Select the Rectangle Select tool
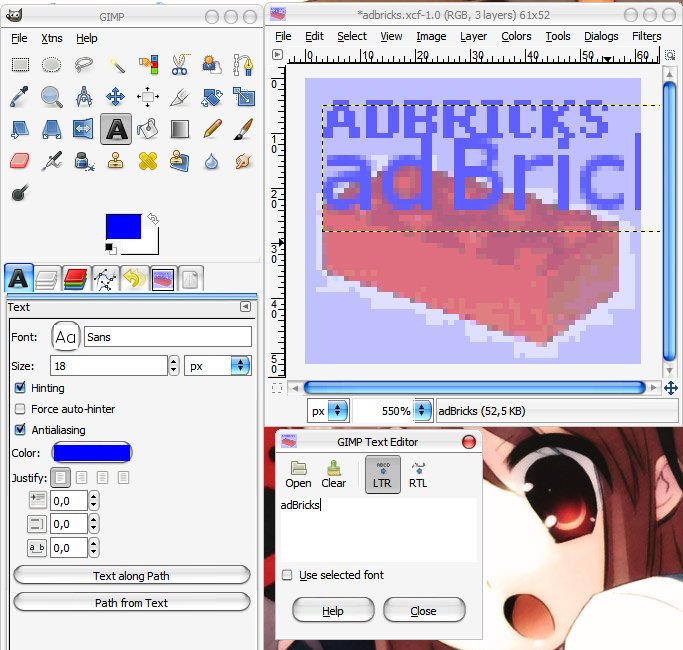This screenshot has height=650, width=683. point(20,65)
